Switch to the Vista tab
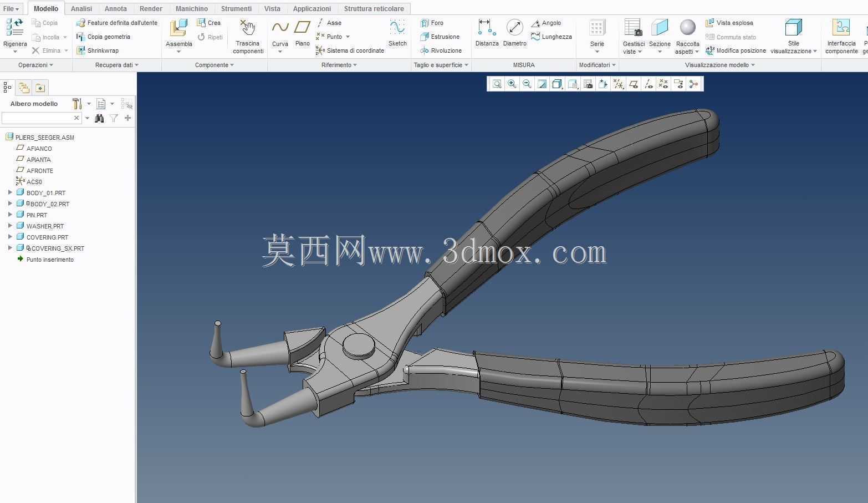This screenshot has height=503, width=868. (272, 9)
